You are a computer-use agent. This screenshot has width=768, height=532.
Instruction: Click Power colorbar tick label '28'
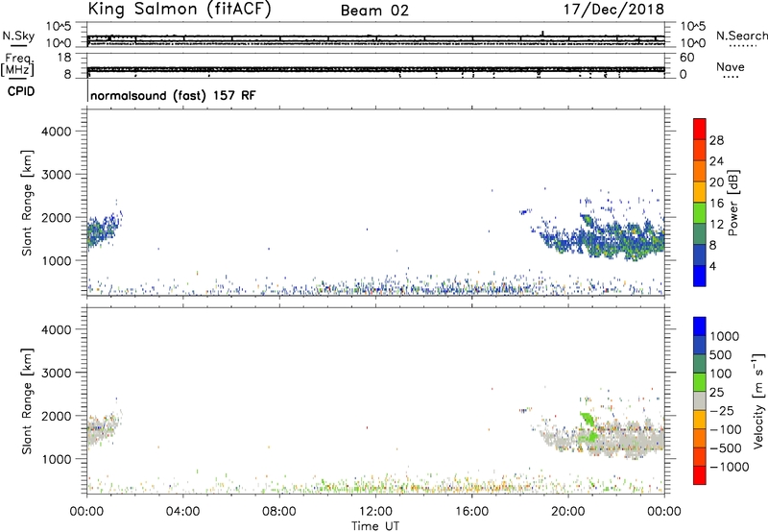click(x=716, y=140)
